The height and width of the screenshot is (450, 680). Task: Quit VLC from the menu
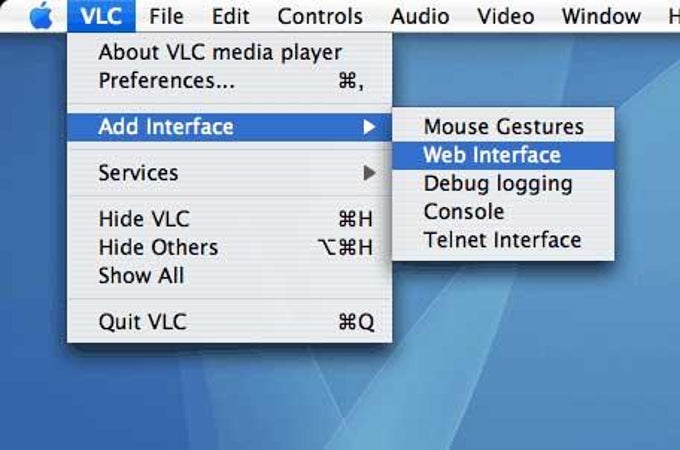[x=229, y=322]
